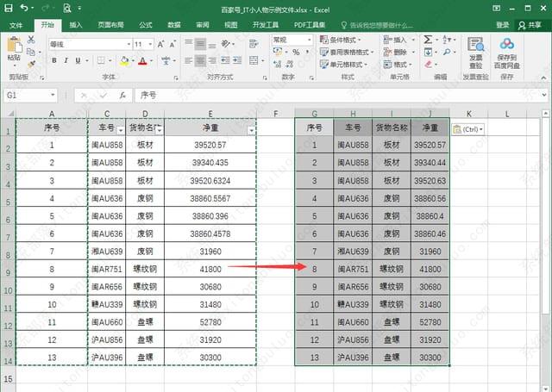Click the Share (共享) button
The height and width of the screenshot is (392, 552).
[x=530, y=25]
